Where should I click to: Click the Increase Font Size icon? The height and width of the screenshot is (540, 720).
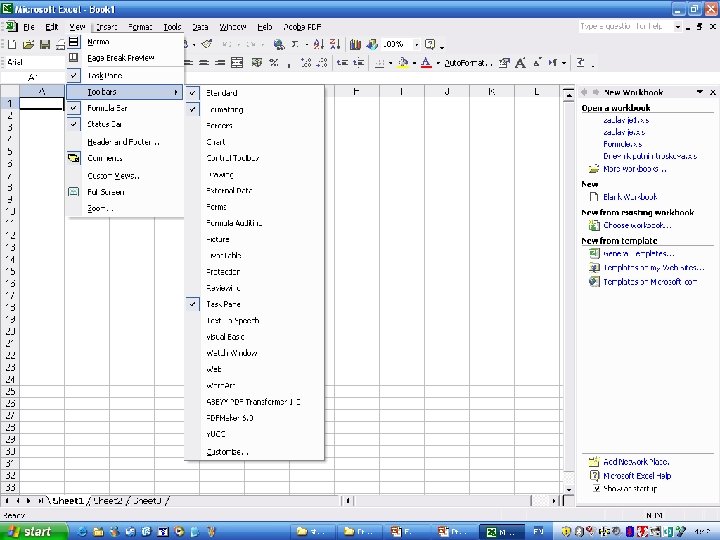[x=520, y=63]
